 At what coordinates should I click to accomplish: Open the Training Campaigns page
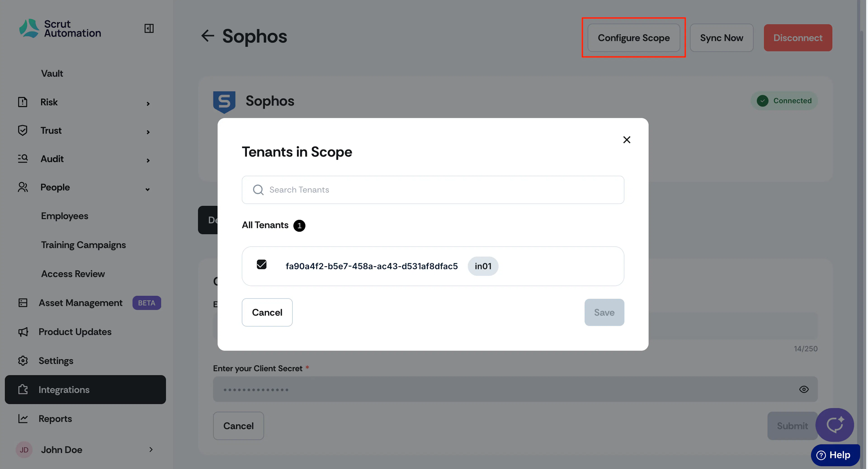[x=83, y=245]
